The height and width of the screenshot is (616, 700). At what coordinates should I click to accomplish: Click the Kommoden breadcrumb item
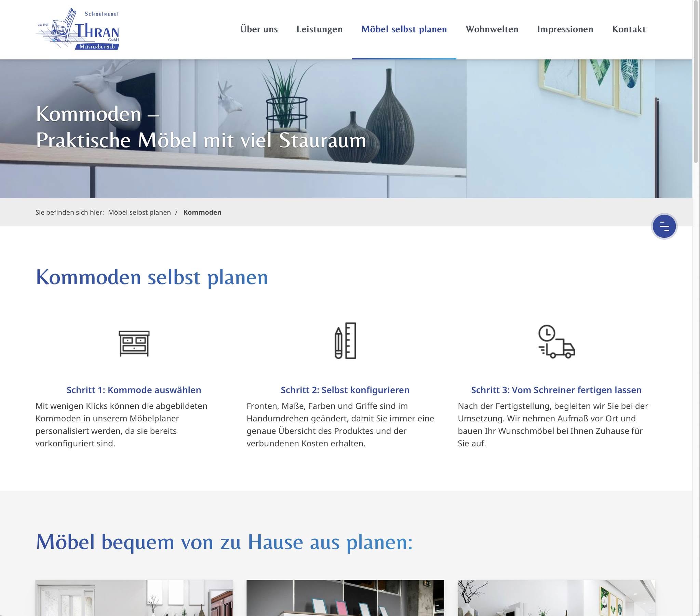point(202,212)
